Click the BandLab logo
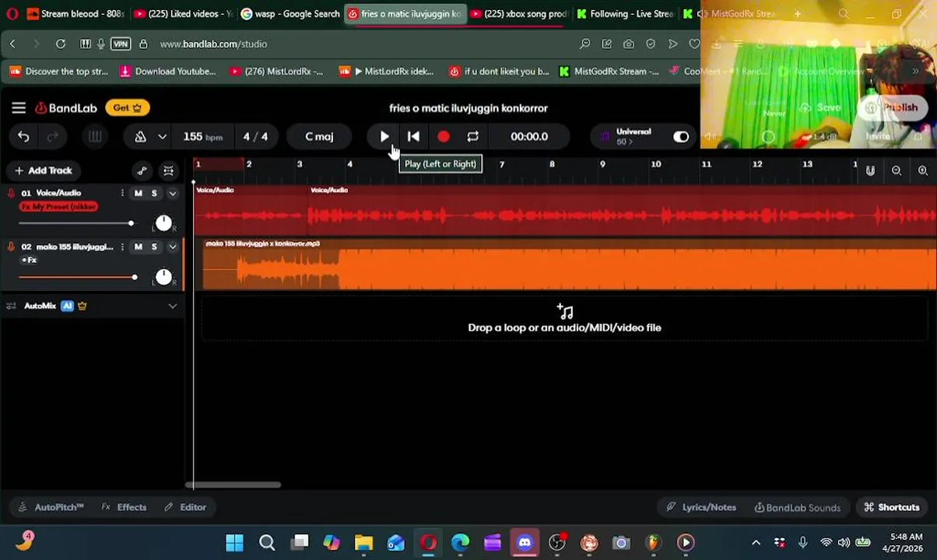The height and width of the screenshot is (560, 937). (65, 108)
